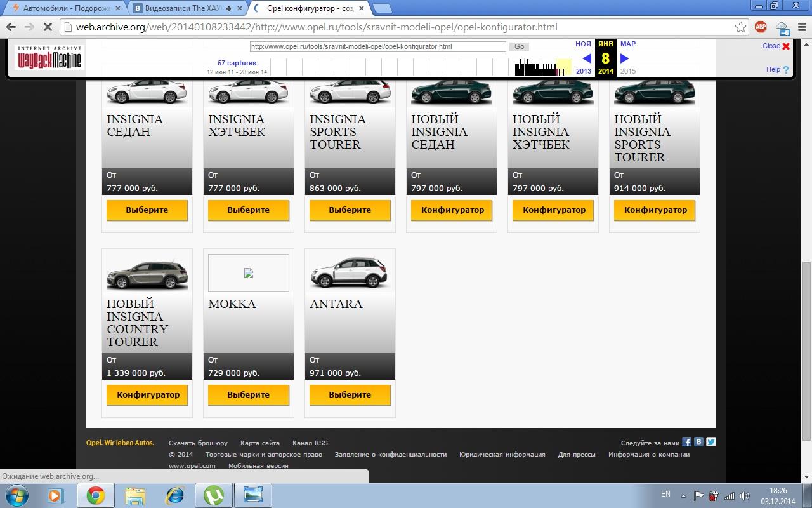Viewport: 812px width, 508px height.
Task: Click the Insignia Country Tourer car image
Action: [147, 274]
